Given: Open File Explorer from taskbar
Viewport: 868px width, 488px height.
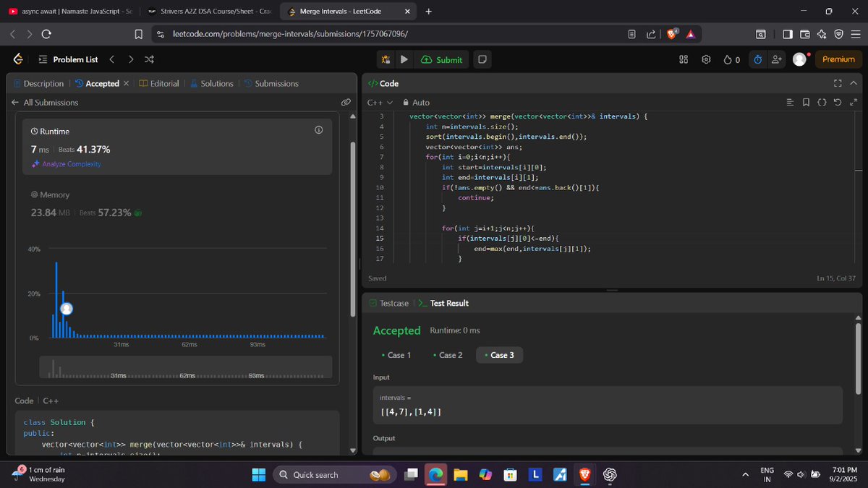Looking at the screenshot, I should coord(461,475).
